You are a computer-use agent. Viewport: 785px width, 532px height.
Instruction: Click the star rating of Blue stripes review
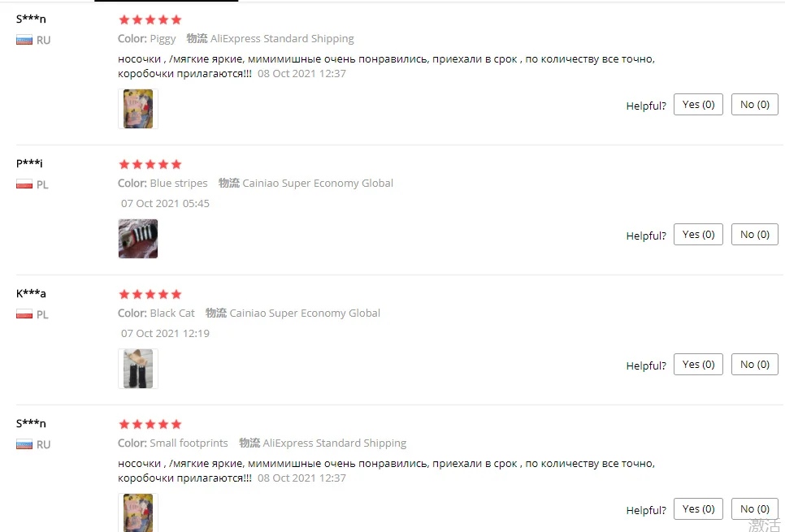coord(150,164)
